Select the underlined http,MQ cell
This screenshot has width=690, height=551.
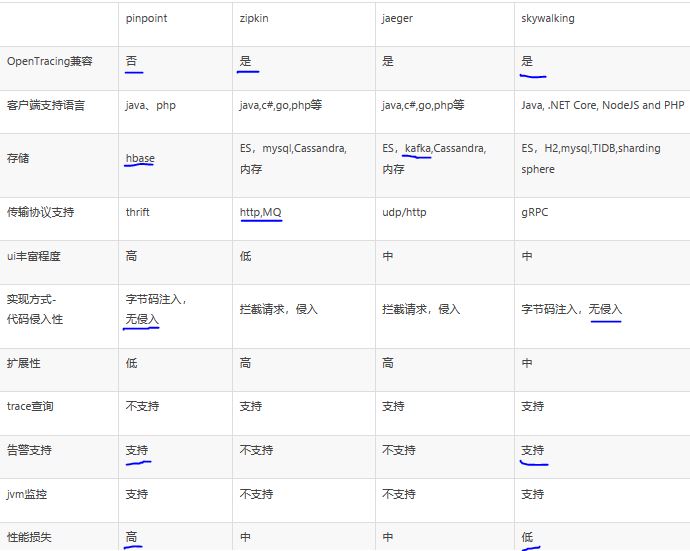point(261,212)
